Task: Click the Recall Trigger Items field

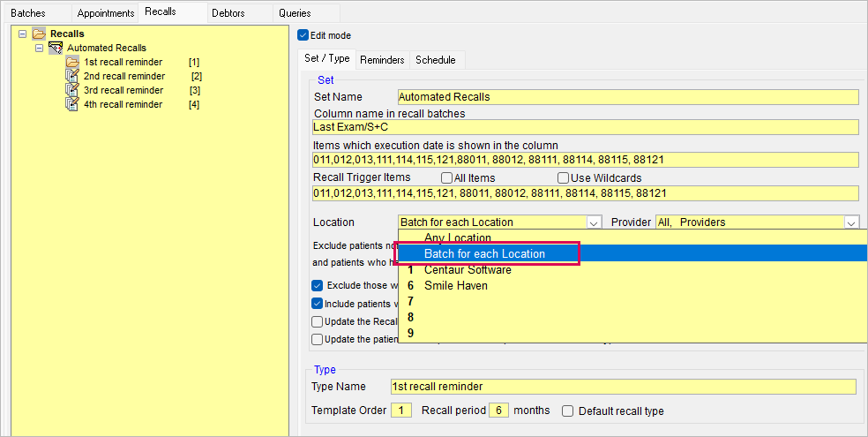Action: (586, 193)
